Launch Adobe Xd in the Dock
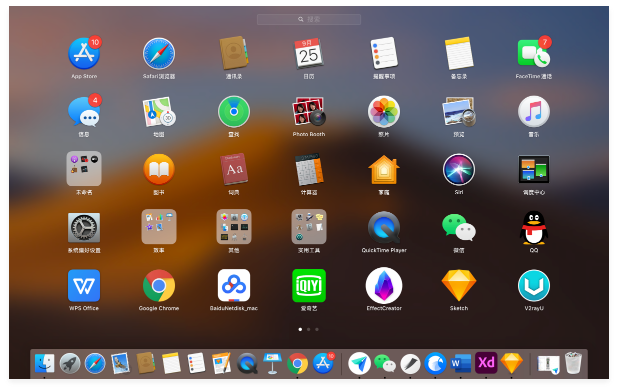This screenshot has height=391, width=618. click(486, 363)
